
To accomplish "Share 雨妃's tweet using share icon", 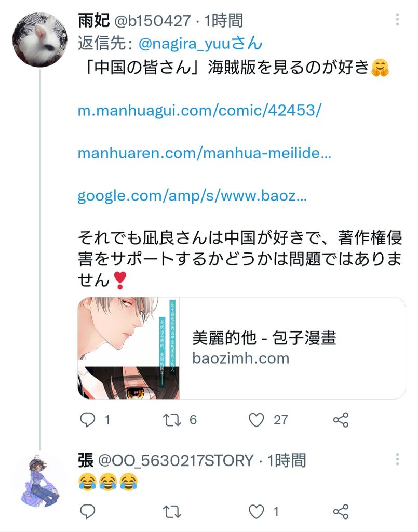I will [x=341, y=420].
